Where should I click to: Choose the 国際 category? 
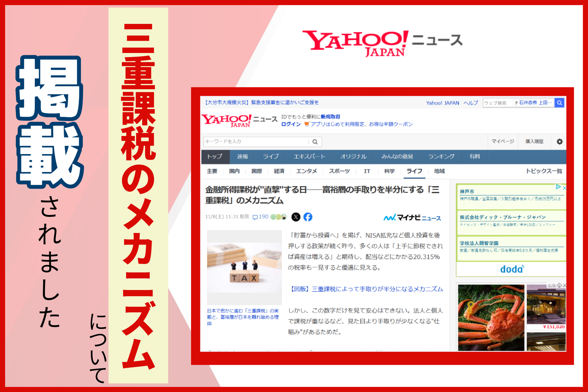tap(257, 171)
